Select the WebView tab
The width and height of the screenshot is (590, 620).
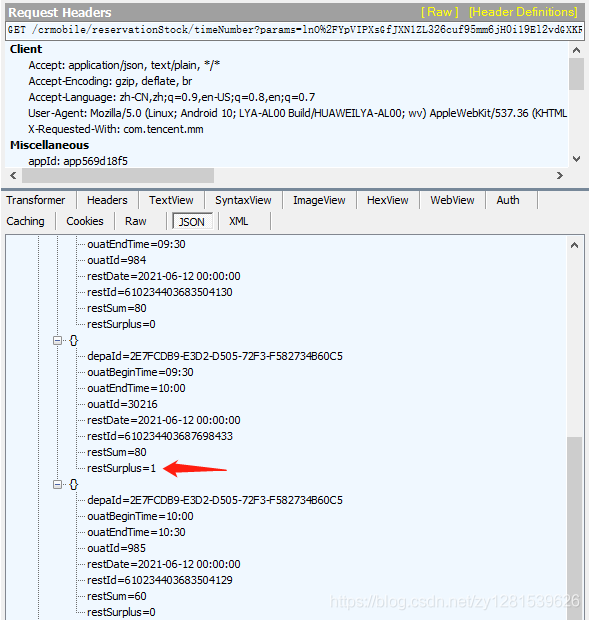[x=452, y=200]
